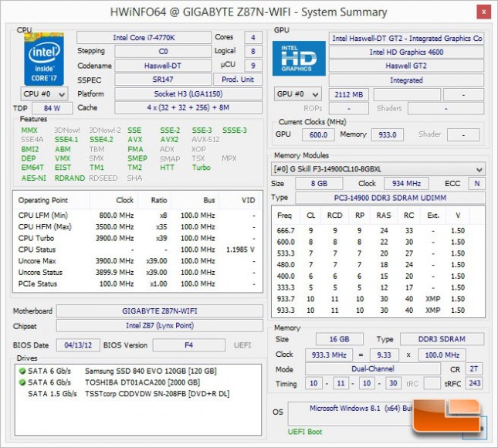Click the DDR3 SDRAM memory type field

tap(442, 339)
